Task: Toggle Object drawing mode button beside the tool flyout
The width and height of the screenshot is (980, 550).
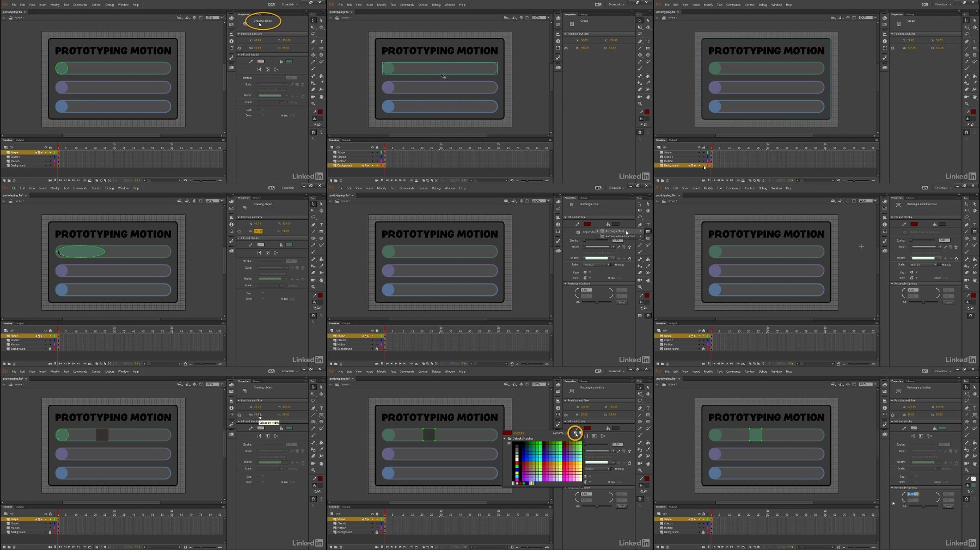Action: click(578, 232)
